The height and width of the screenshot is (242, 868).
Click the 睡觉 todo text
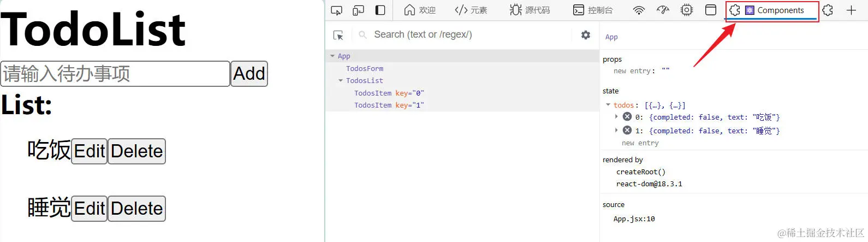point(49,208)
